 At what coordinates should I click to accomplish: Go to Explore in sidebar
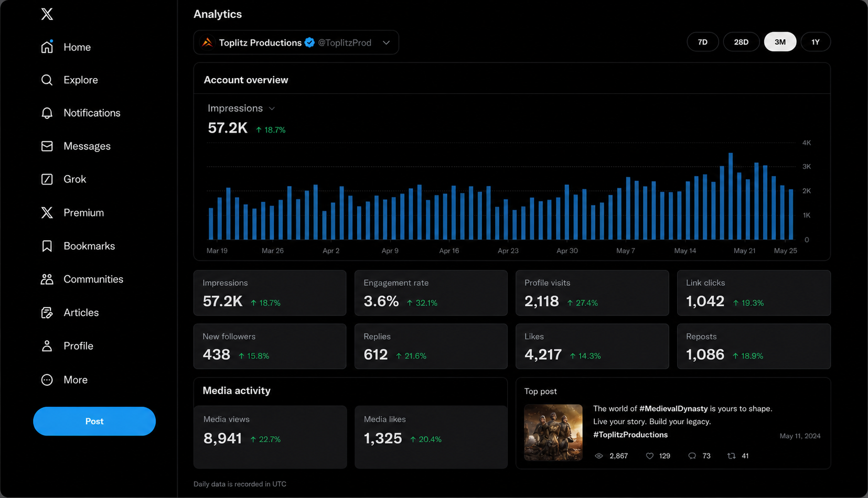81,80
